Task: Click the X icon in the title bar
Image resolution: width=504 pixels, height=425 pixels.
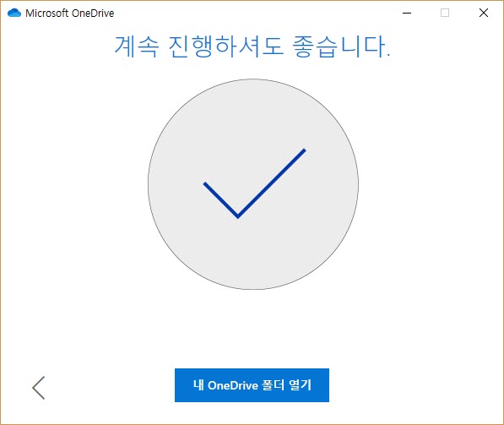Action: pyautogui.click(x=484, y=13)
